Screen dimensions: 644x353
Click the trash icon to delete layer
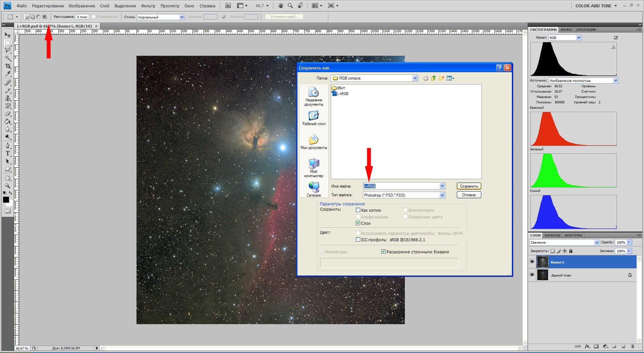[632, 346]
